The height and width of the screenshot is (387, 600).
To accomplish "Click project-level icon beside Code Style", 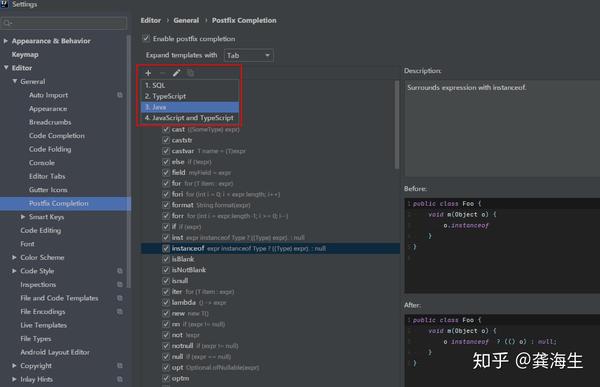I will pyautogui.click(x=120, y=271).
